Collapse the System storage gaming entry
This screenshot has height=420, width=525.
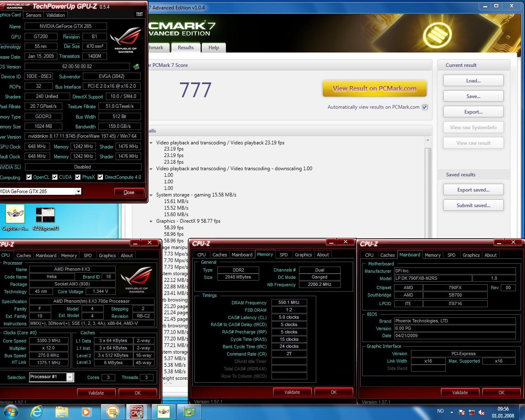tap(151, 195)
